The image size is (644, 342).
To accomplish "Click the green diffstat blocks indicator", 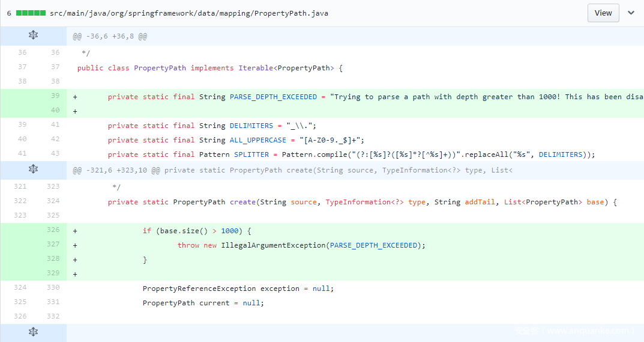I will pos(31,13).
